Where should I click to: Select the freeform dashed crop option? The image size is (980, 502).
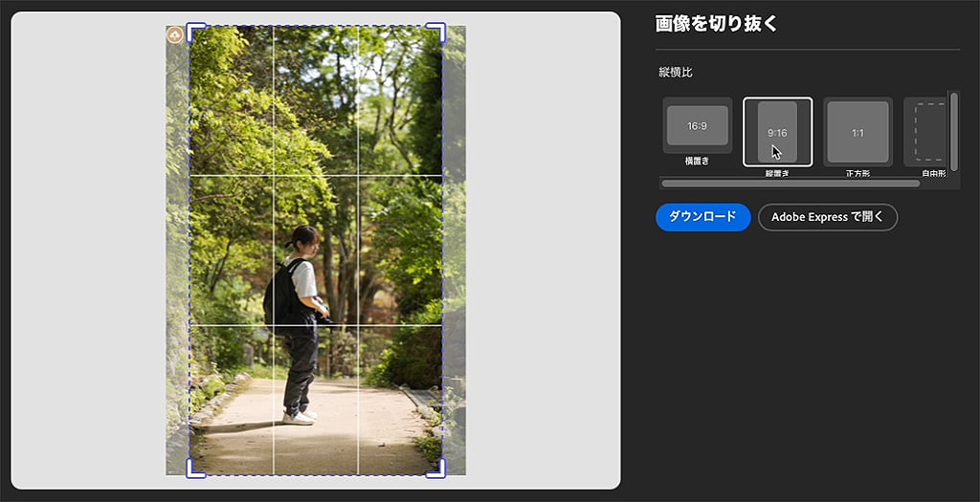pos(926,132)
